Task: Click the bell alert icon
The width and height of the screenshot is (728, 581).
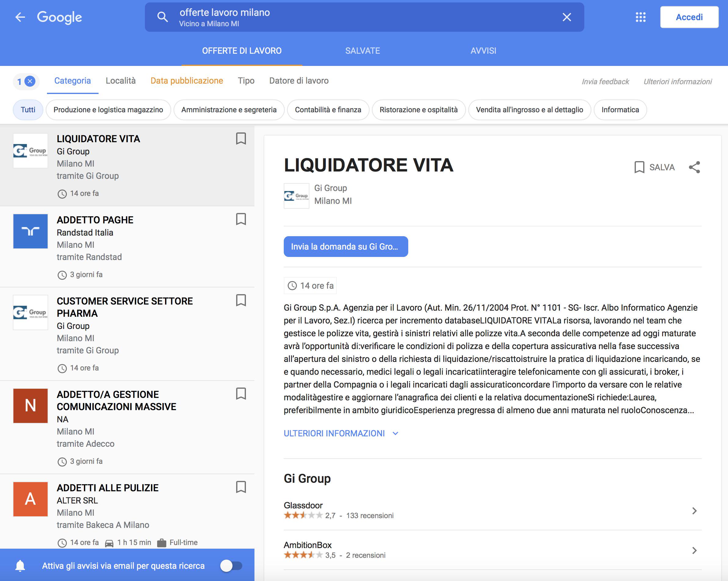Action: click(20, 566)
